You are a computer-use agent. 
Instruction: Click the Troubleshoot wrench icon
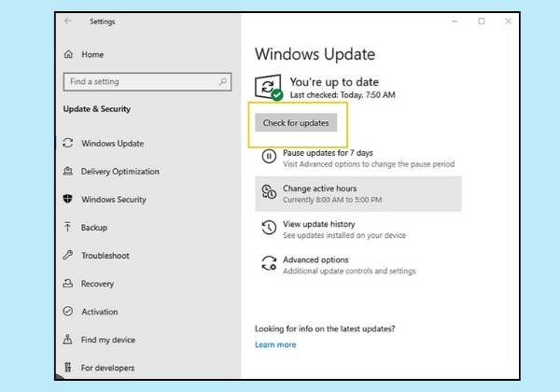pyautogui.click(x=68, y=255)
